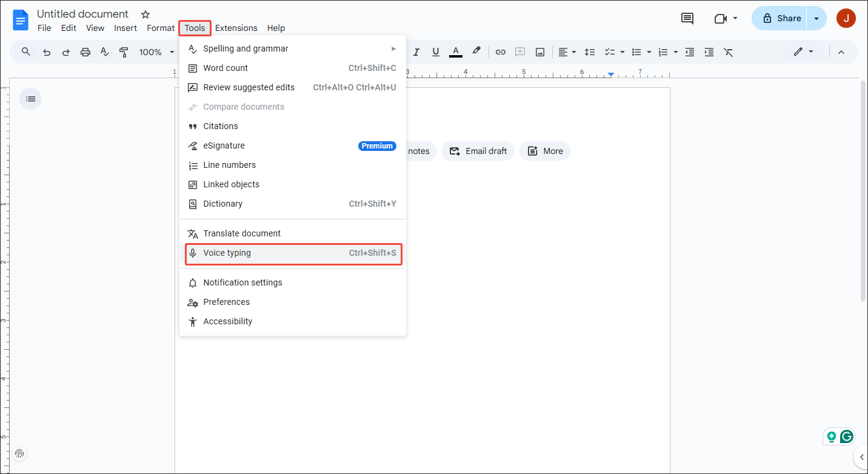Insert a link using the toolbar icon

pyautogui.click(x=501, y=52)
